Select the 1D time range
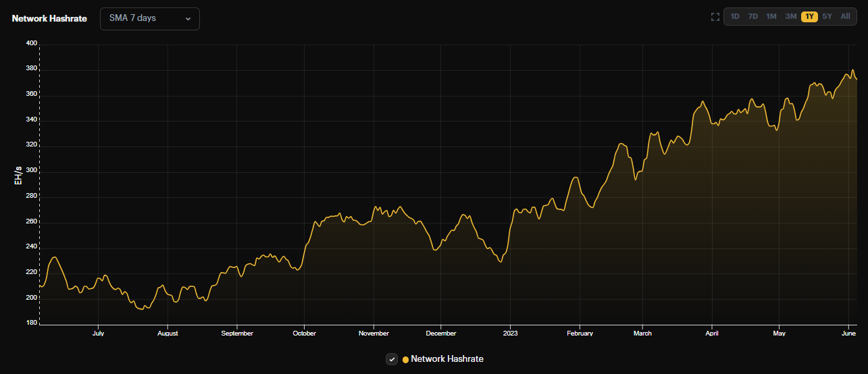Image resolution: width=868 pixels, height=374 pixels. point(735,16)
